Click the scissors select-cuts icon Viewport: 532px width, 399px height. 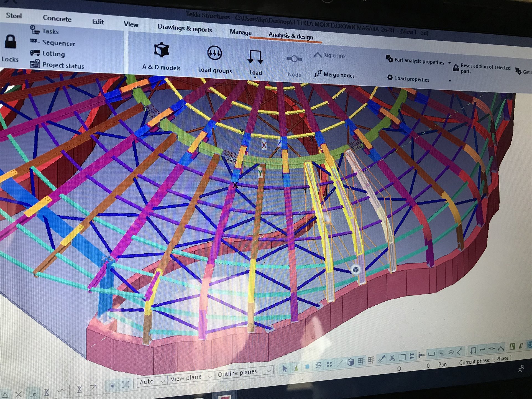[392, 358]
